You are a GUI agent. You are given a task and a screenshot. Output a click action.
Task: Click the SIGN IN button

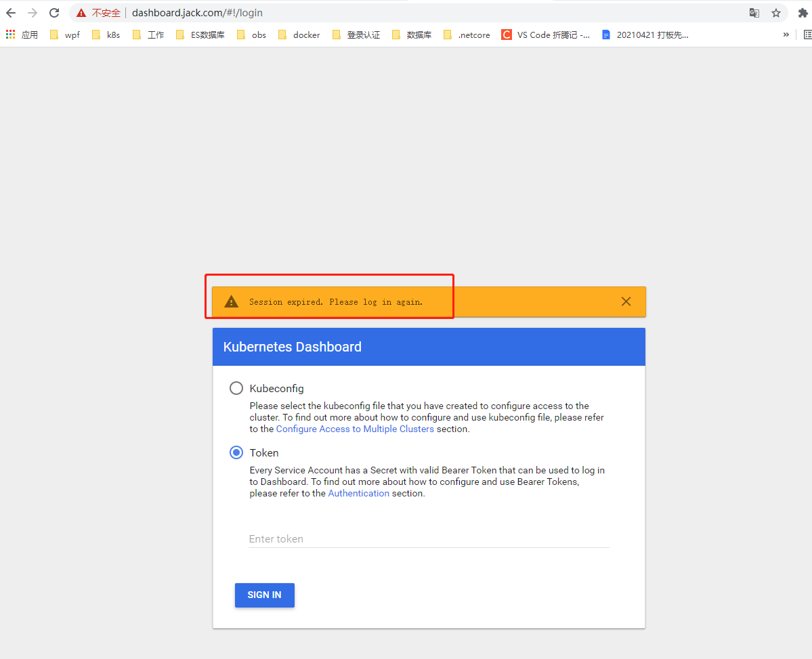(x=265, y=595)
